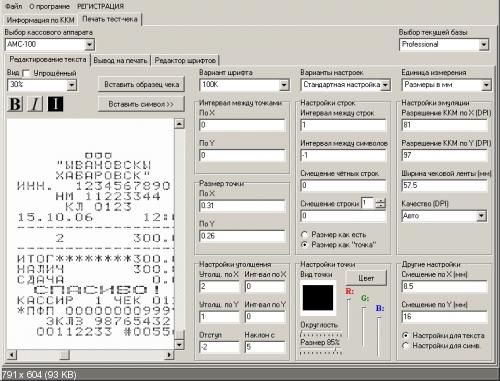Screen dimensions: 500x381
Task: Click the Смещение строки spinner arrows
Action: click(x=380, y=203)
